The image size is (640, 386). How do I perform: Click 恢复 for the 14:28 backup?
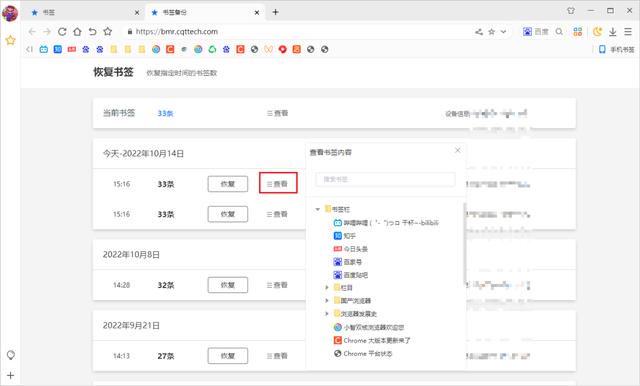[228, 285]
